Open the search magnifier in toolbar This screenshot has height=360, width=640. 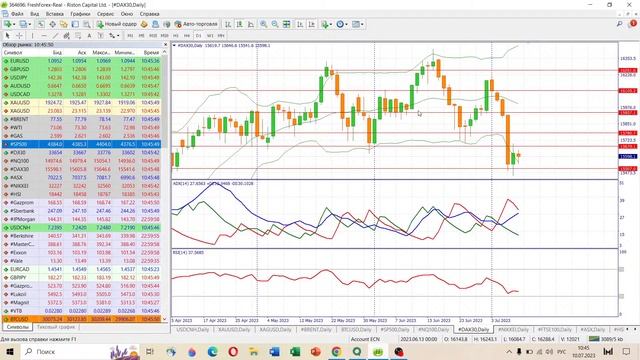pos(620,24)
